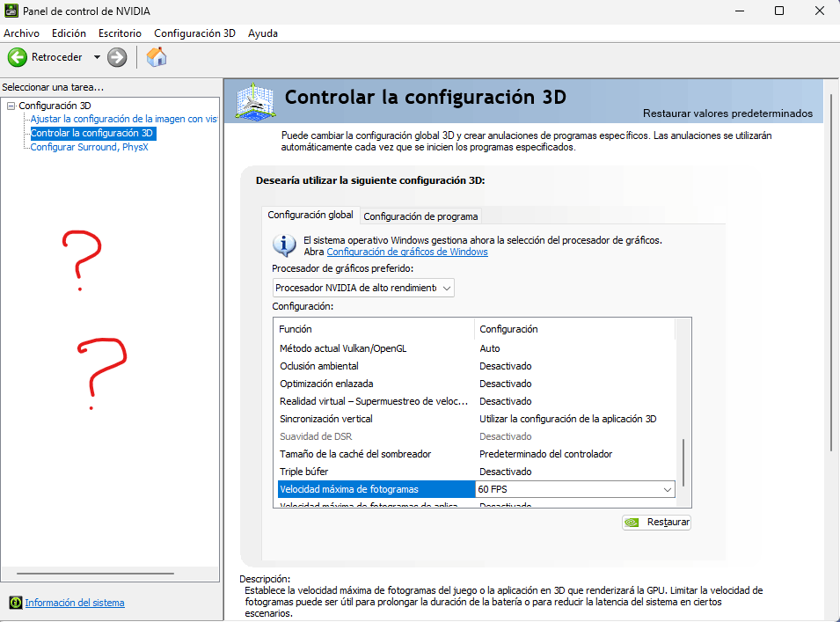Click the blue info icon beside Windows message
The width and height of the screenshot is (840, 622).
pyautogui.click(x=284, y=245)
